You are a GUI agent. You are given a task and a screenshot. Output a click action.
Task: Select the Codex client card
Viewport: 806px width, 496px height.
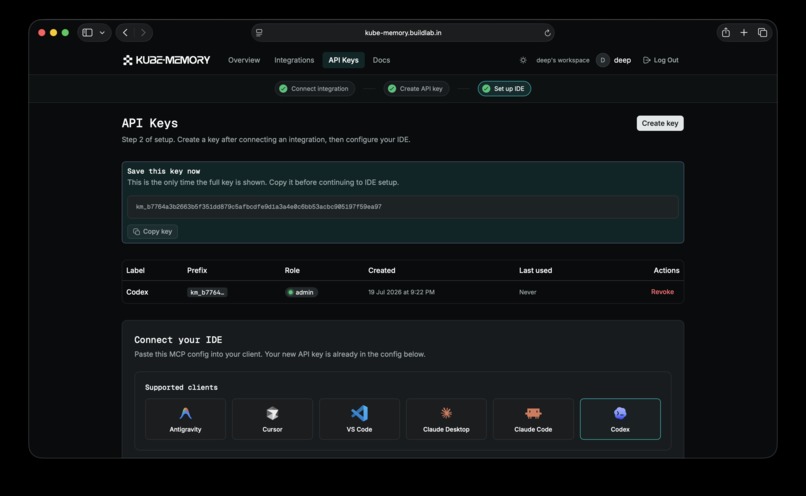click(x=620, y=419)
